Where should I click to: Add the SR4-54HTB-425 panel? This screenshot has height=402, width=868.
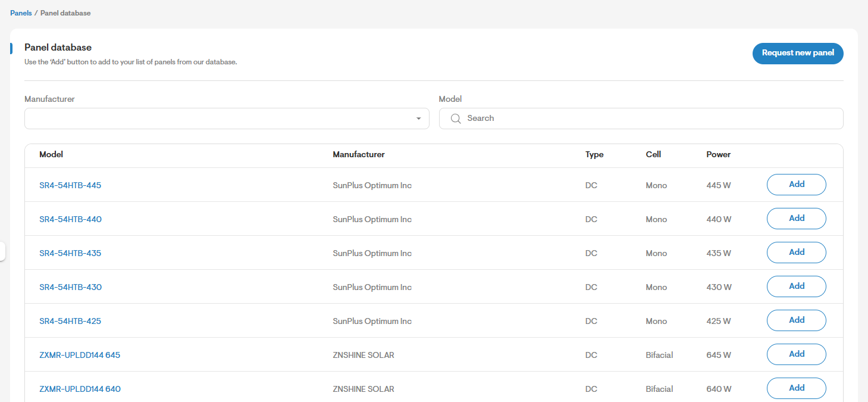pos(797,320)
